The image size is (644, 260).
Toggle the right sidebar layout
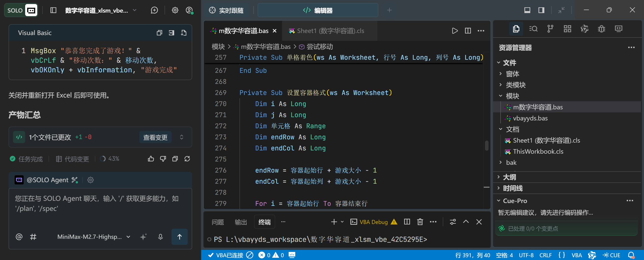[x=541, y=10]
